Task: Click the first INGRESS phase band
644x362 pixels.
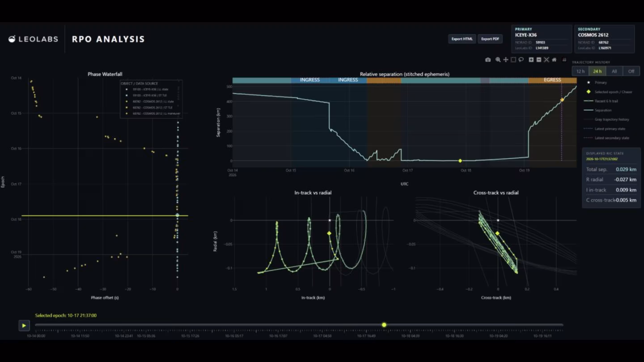Action: click(x=310, y=80)
